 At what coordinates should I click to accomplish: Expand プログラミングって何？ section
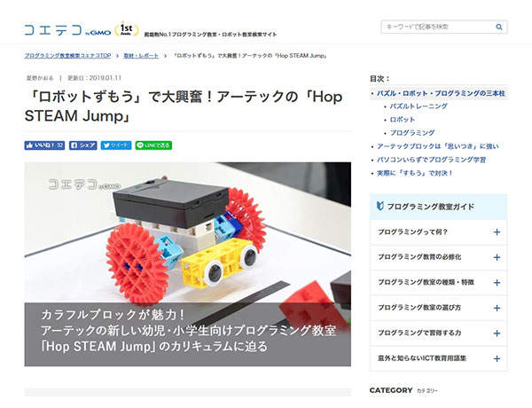[438, 232]
